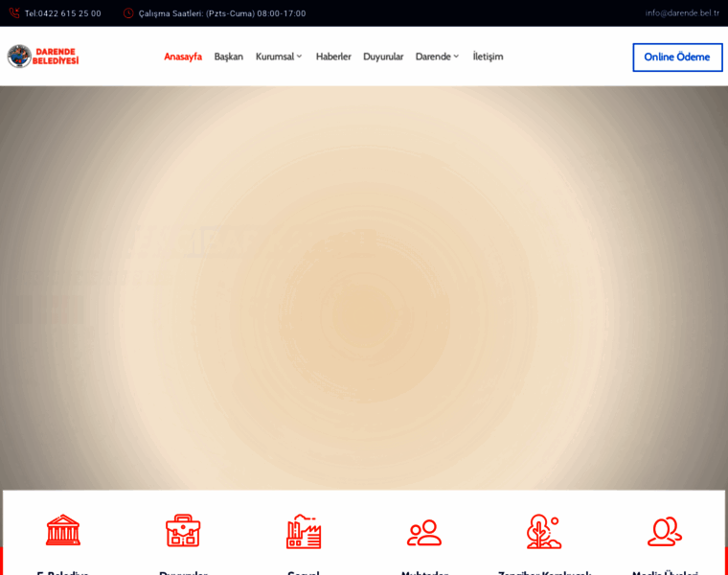Click the clock icon for working hours

point(128,13)
